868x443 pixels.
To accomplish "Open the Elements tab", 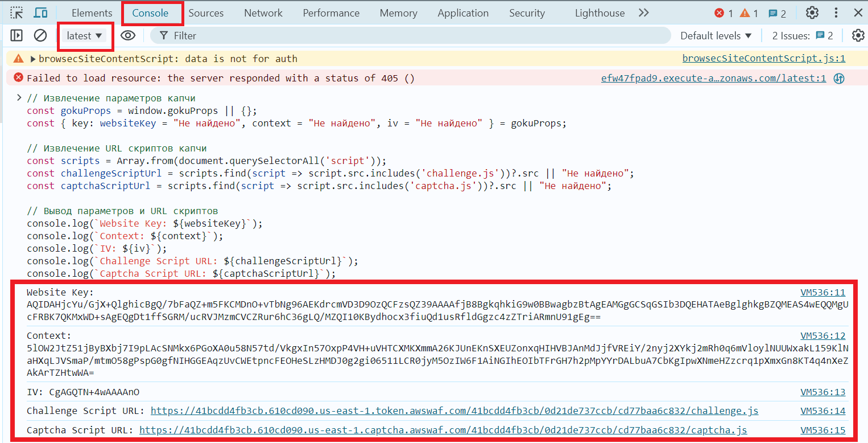I will coord(92,13).
